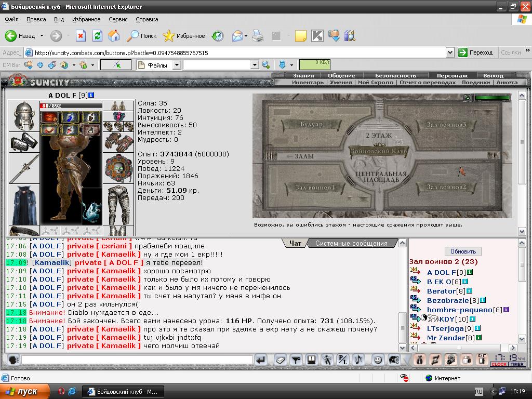Viewport: 532px width, 399px height.
Task: Click the chat message input field
Action: click(x=137, y=360)
